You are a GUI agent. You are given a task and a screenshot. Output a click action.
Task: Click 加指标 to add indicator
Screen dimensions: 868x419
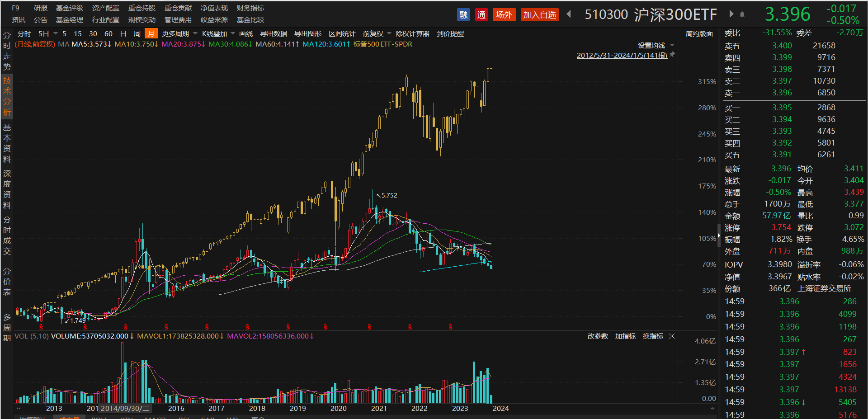(625, 336)
